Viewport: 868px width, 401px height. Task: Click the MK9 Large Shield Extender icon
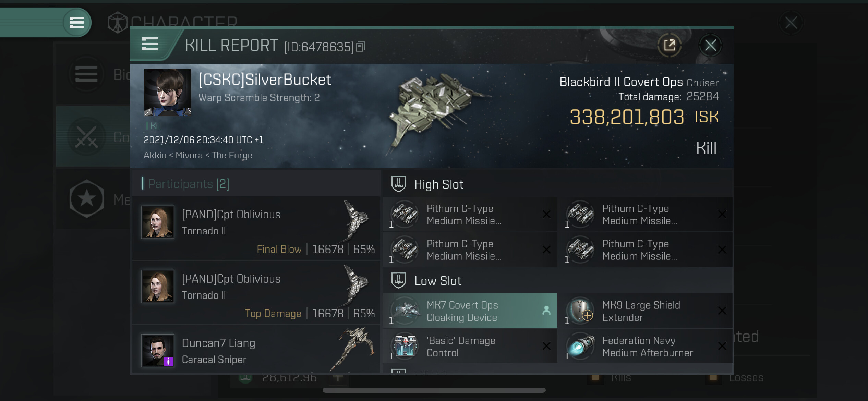[581, 311]
